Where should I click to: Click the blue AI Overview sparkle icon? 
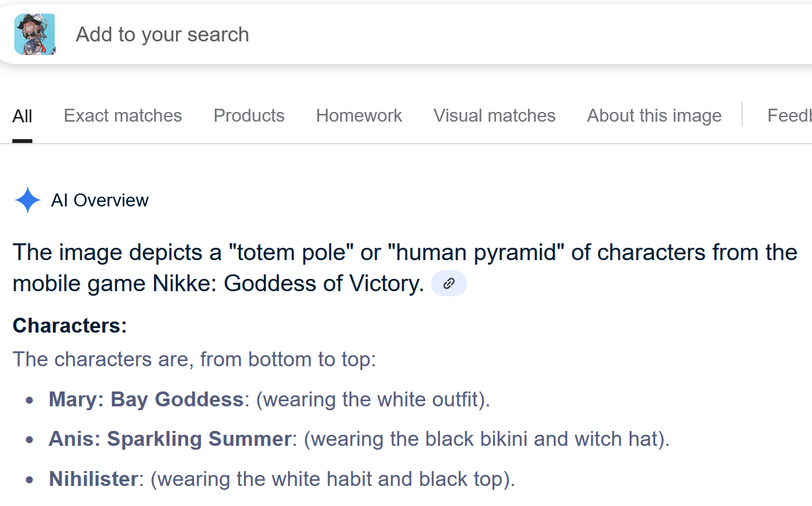click(28, 201)
